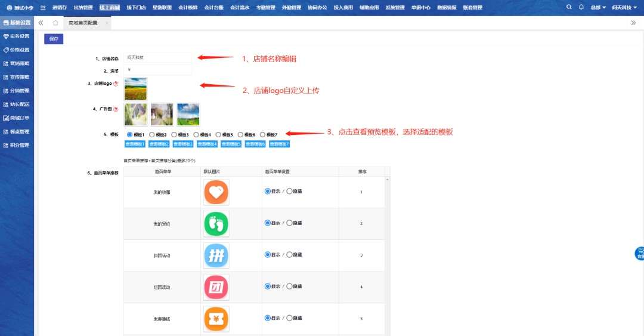The height and width of the screenshot is (336, 644).
Task: Select the 模板2 radio button
Action: [x=152, y=135]
